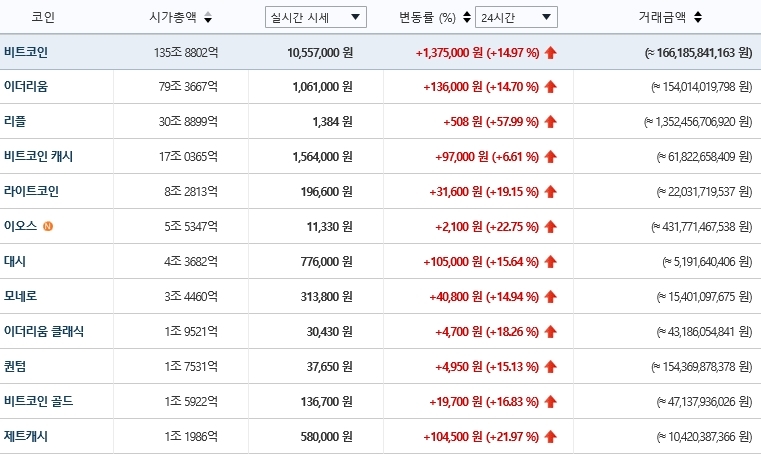
Task: Click the 변동률 (%) header label
Action: (428, 17)
